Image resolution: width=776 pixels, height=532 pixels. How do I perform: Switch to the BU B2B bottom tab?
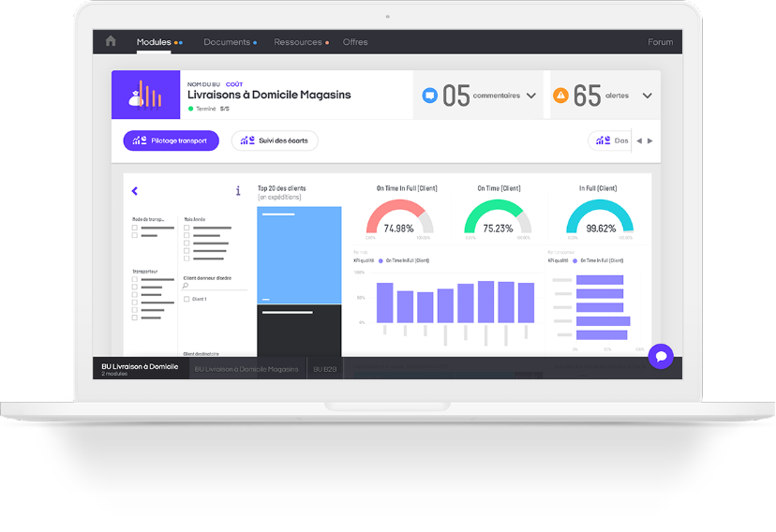(325, 369)
